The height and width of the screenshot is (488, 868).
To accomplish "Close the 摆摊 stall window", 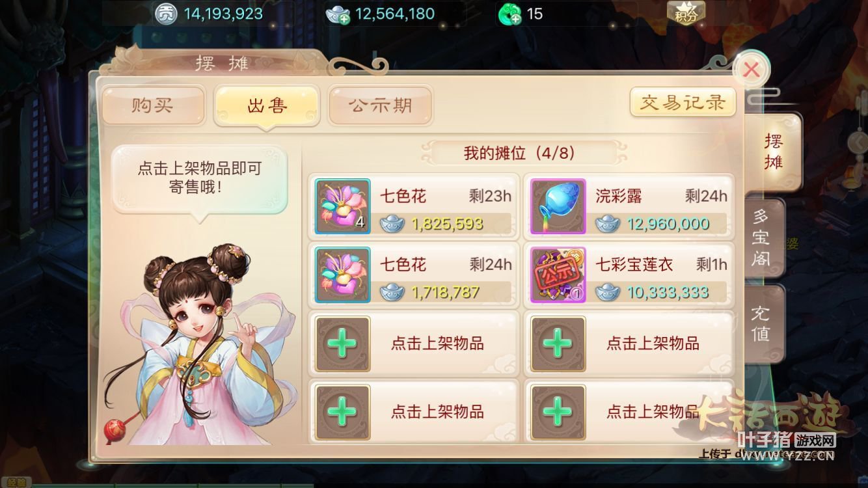I will 752,70.
